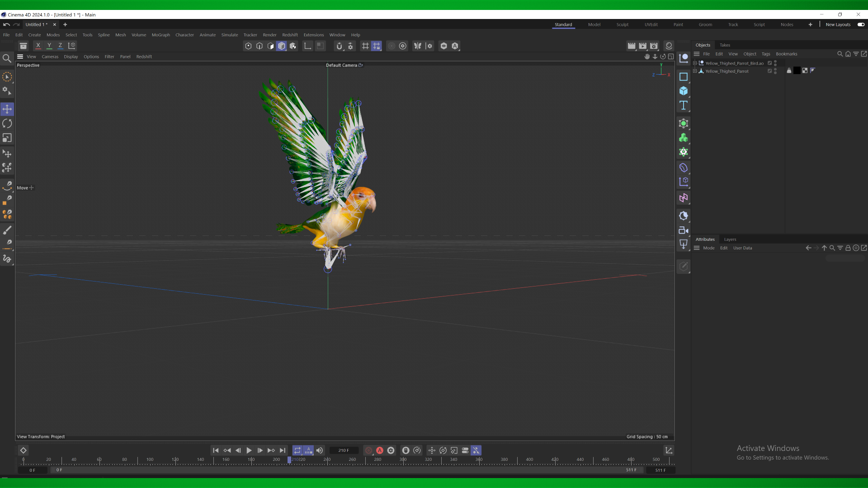Click the current frame field showing 210 F
The height and width of the screenshot is (488, 868).
(344, 450)
